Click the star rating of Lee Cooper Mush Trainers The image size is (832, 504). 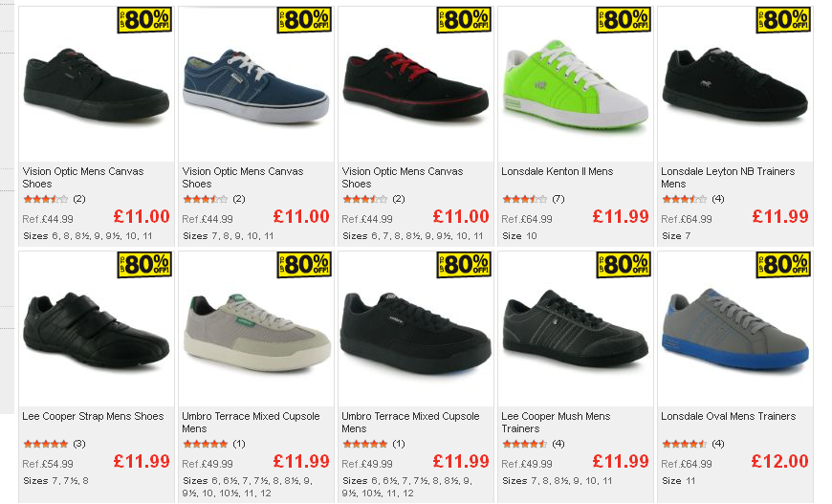[524, 444]
